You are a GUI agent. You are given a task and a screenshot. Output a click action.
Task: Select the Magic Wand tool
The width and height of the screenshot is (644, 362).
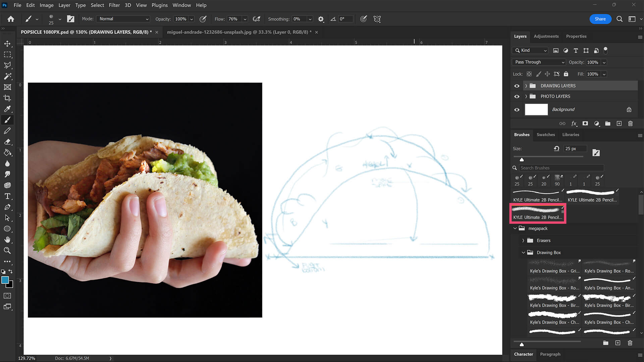pos(7,76)
